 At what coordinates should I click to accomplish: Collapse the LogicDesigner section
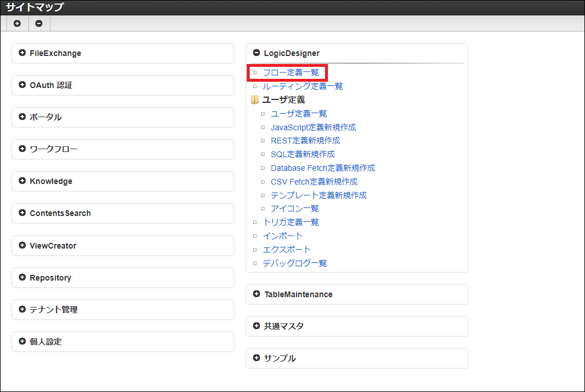point(257,53)
